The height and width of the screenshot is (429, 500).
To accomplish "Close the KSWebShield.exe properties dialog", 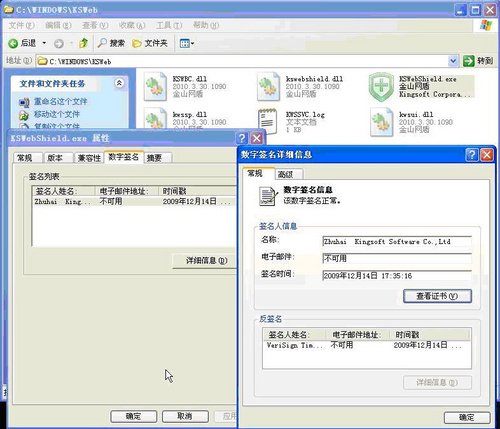I will [257, 138].
